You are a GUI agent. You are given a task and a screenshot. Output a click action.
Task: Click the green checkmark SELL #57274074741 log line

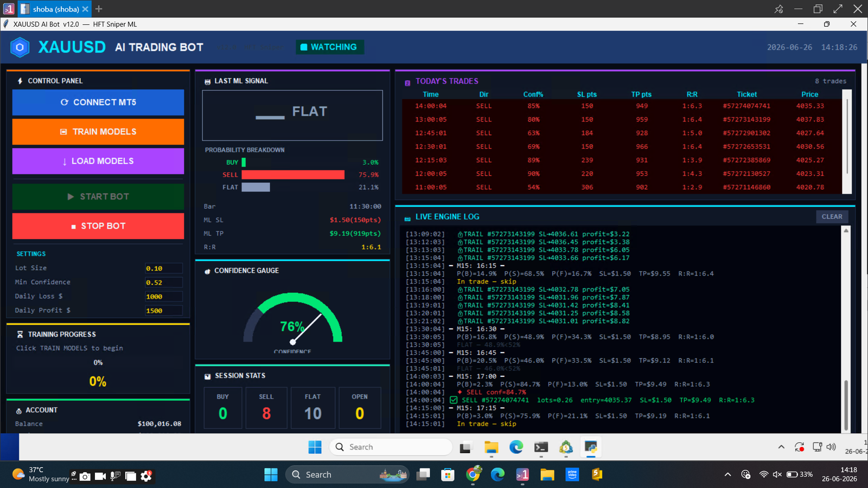(602, 400)
